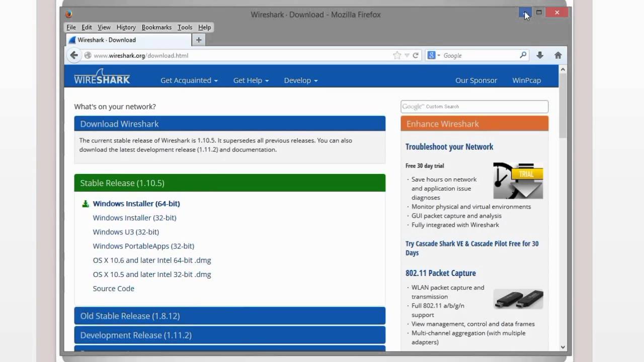This screenshot has height=362, width=644.
Task: Click the Wireshark logo in the header
Action: tap(102, 76)
